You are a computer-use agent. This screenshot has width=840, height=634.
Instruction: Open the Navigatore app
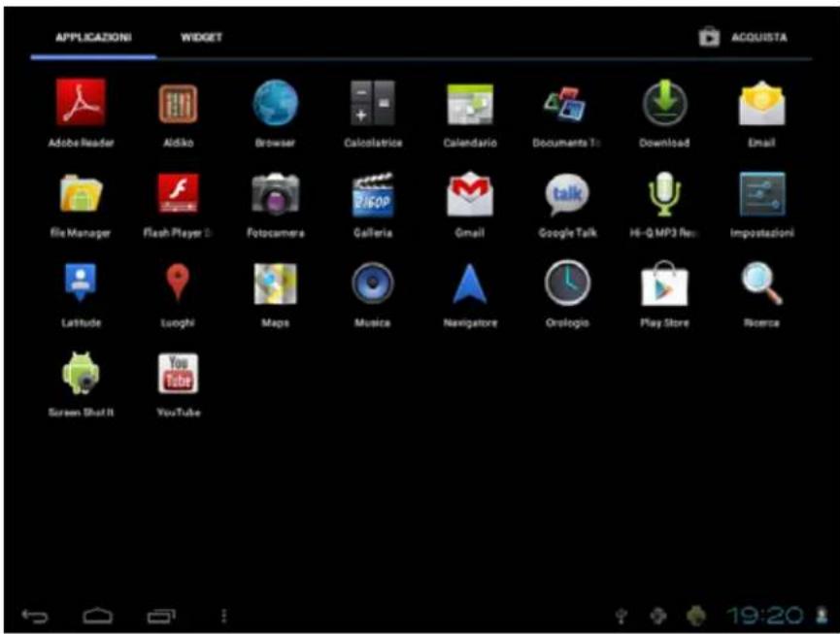(470, 284)
